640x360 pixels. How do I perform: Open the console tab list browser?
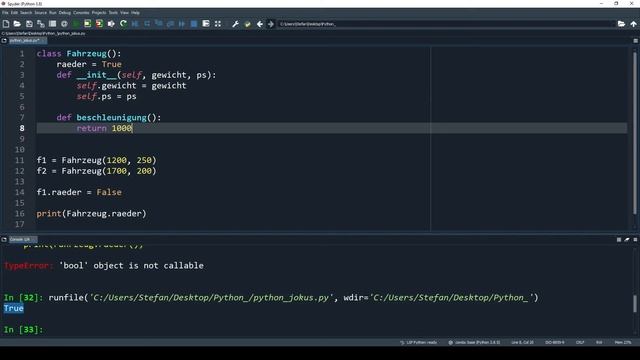(x=4, y=240)
